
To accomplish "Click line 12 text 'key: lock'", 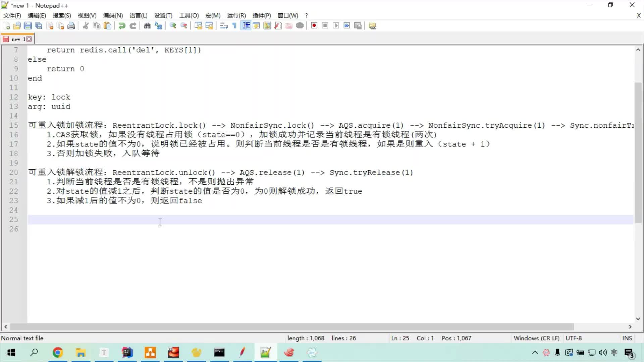I will click(49, 97).
